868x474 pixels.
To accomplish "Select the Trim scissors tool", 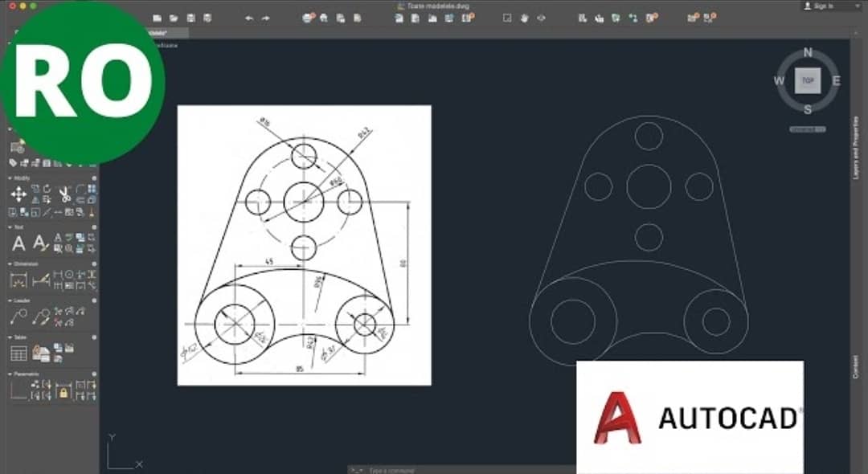I will pyautogui.click(x=63, y=193).
